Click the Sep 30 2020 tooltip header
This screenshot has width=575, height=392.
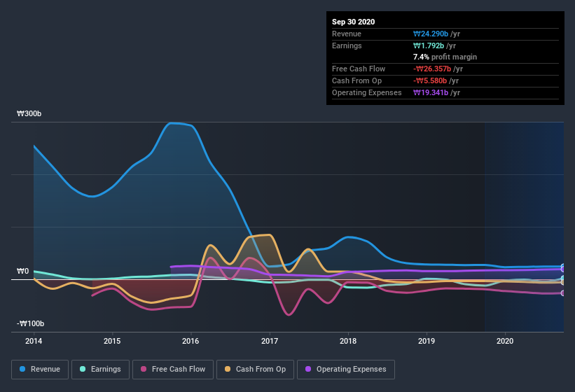point(353,22)
